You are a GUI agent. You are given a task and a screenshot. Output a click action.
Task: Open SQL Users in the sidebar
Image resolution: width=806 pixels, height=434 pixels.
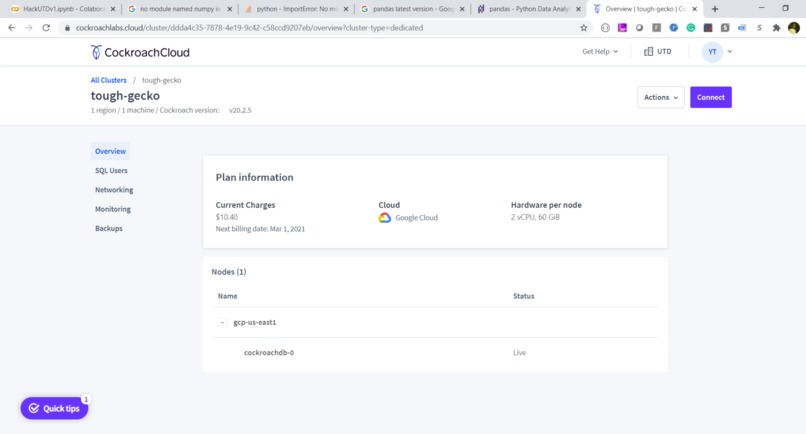click(111, 170)
